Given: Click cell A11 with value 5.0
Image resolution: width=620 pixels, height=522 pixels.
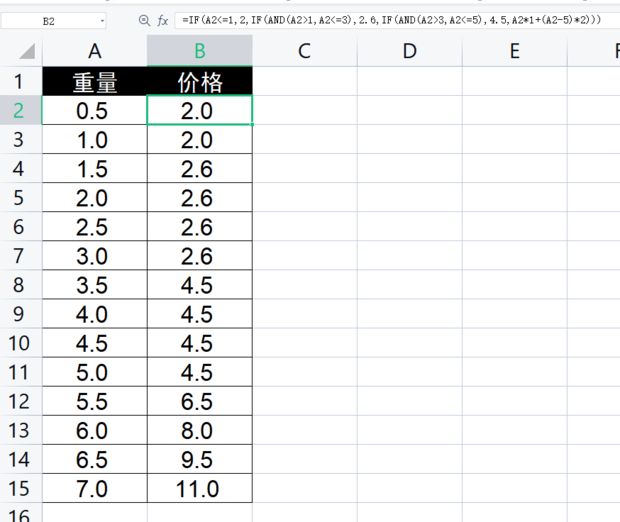Looking at the screenshot, I should tap(95, 372).
